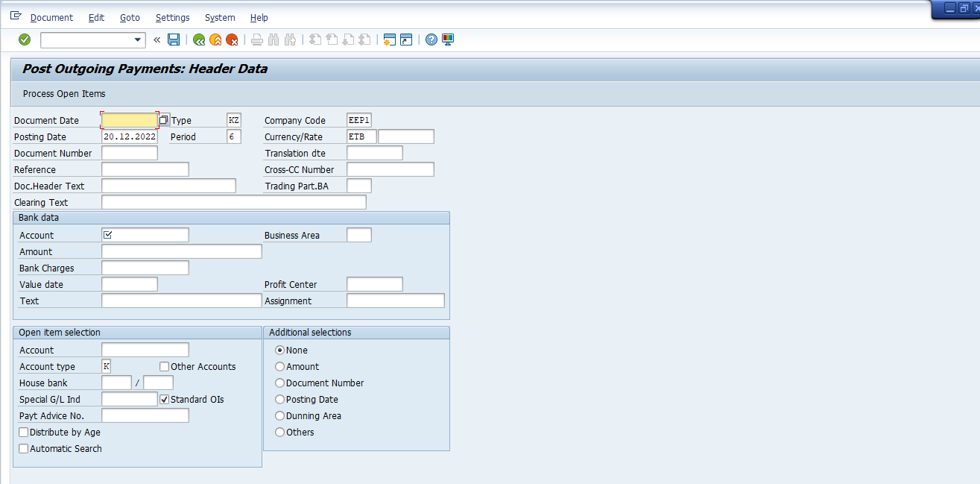Click the window menu icon left of Document

(16, 16)
